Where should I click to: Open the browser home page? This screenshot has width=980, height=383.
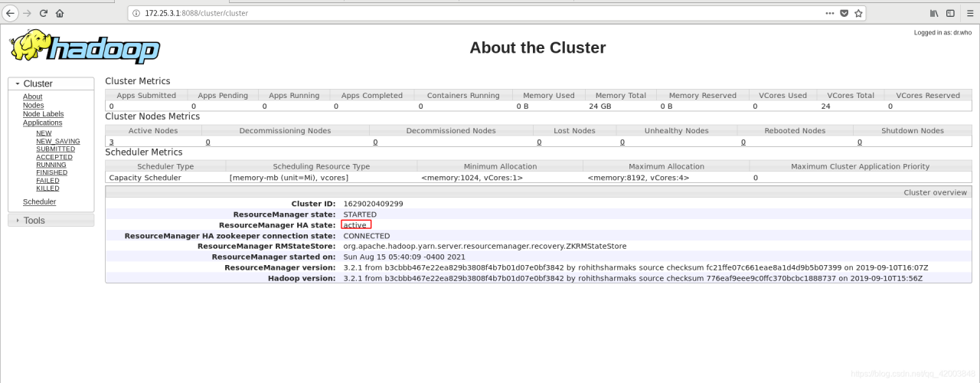click(x=60, y=13)
